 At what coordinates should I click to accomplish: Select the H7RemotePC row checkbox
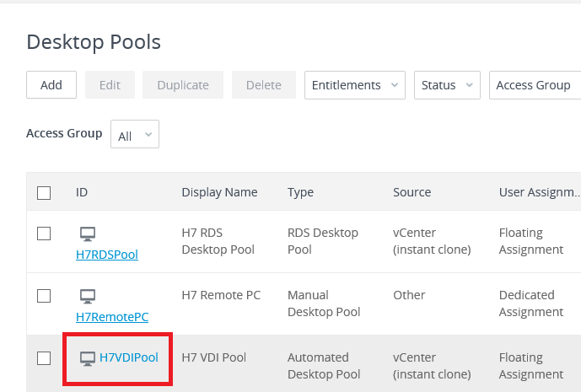pyautogui.click(x=44, y=296)
